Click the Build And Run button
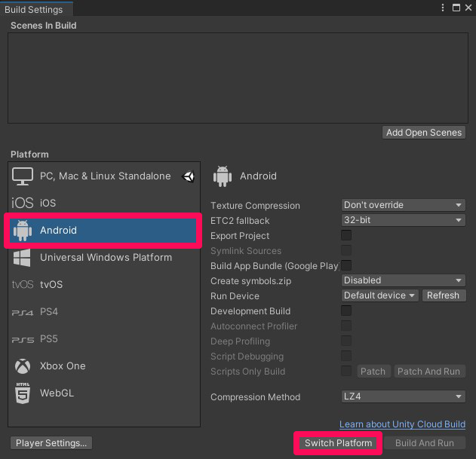This screenshot has width=476, height=459. point(425,443)
